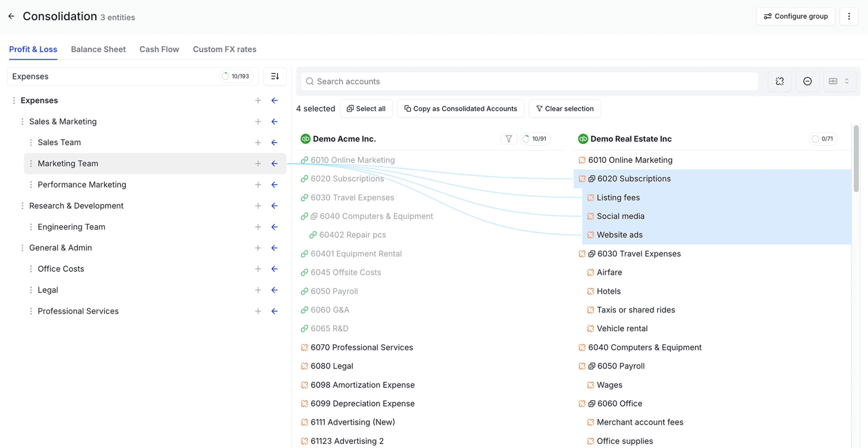This screenshot has width=868, height=448.
Task: Click the Clear selection button
Action: coord(564,108)
